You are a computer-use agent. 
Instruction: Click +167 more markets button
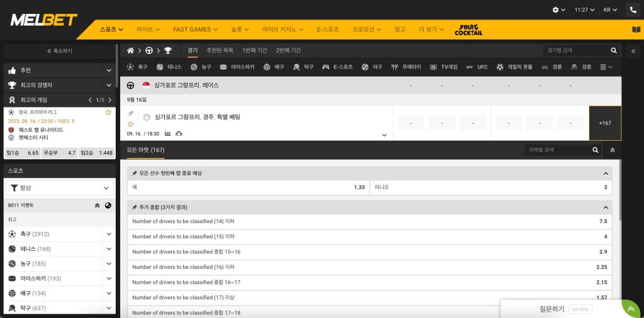tap(605, 123)
